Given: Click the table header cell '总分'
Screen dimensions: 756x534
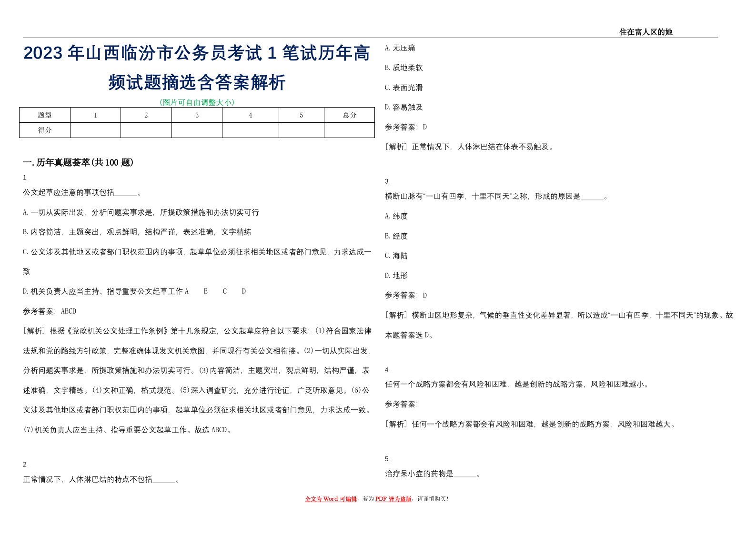Looking at the screenshot, I should [x=349, y=115].
